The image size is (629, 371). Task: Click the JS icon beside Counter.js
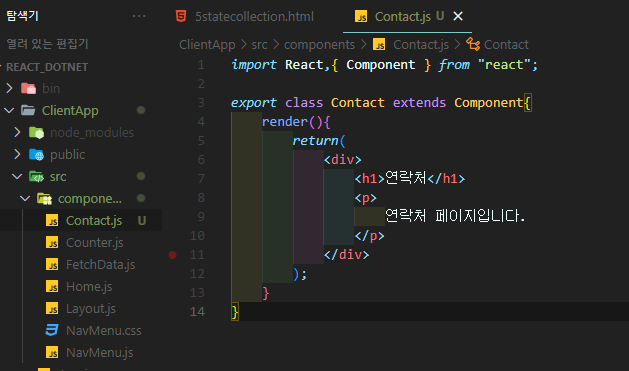point(52,243)
